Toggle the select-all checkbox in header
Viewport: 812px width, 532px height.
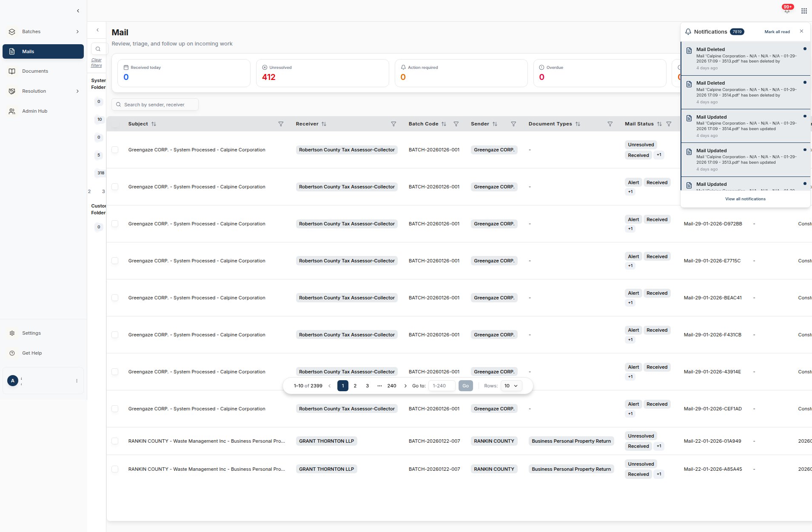115,124
